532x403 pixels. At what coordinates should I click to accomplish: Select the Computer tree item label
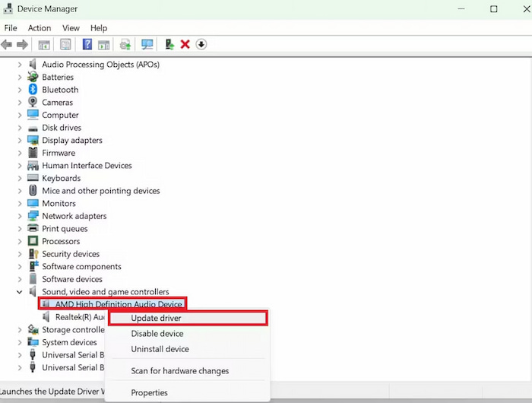60,115
